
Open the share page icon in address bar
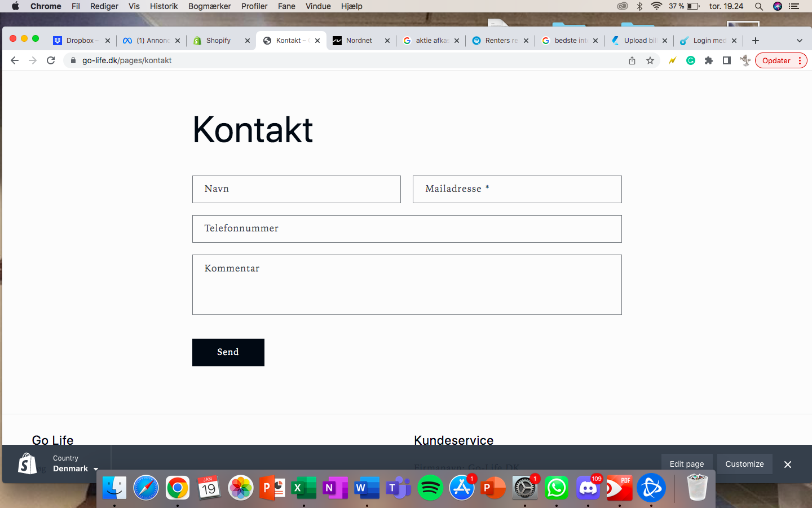point(632,60)
